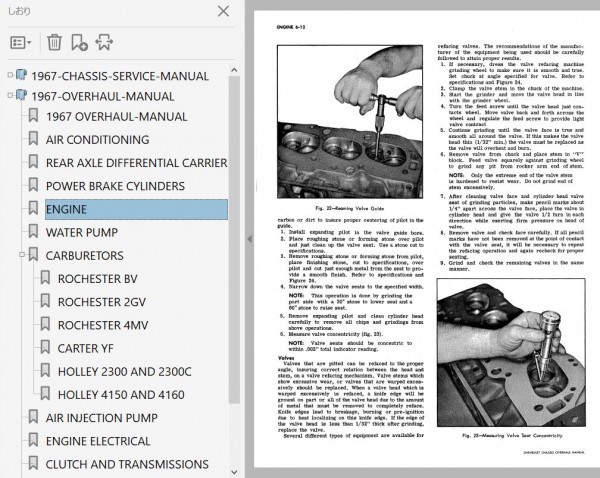Click the ENGINE 6-12 page header
600x478 pixels.
[x=291, y=27]
